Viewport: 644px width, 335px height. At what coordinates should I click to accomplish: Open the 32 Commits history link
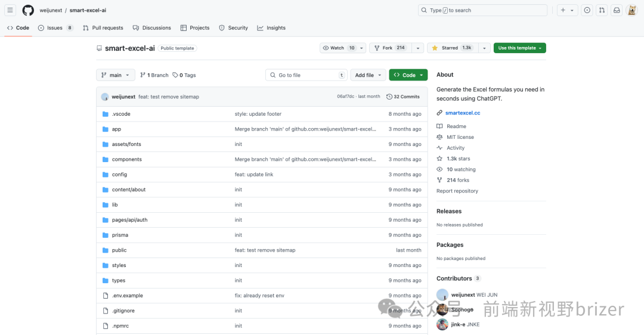[x=403, y=97]
